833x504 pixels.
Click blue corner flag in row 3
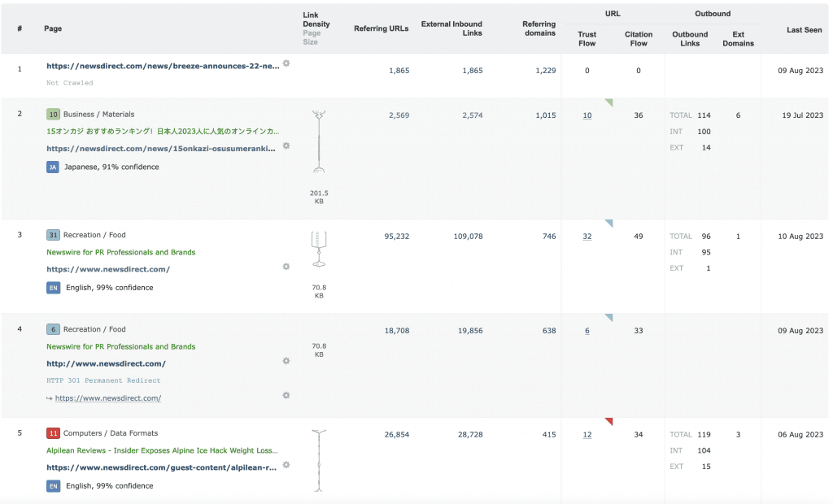608,223
